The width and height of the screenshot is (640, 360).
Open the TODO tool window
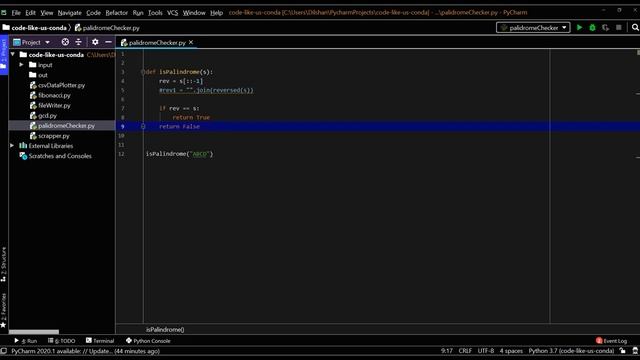[x=62, y=341]
